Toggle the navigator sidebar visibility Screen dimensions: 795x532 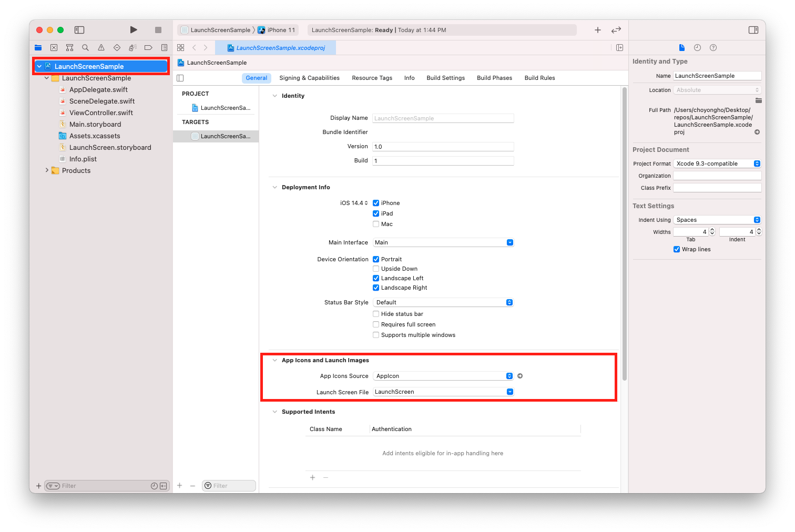point(79,30)
